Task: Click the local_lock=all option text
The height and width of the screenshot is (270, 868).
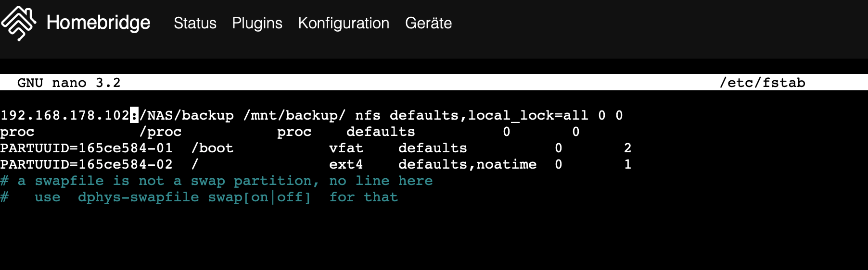Action: click(528, 115)
